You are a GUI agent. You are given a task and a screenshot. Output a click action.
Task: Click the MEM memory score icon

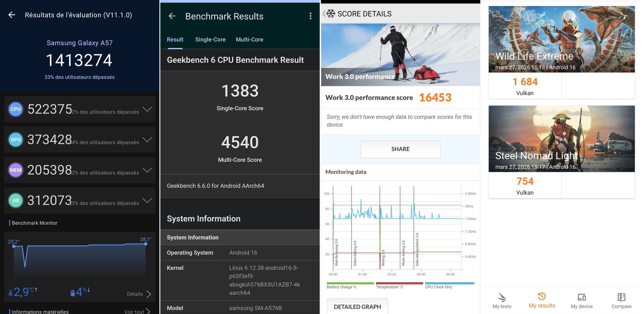(x=15, y=170)
